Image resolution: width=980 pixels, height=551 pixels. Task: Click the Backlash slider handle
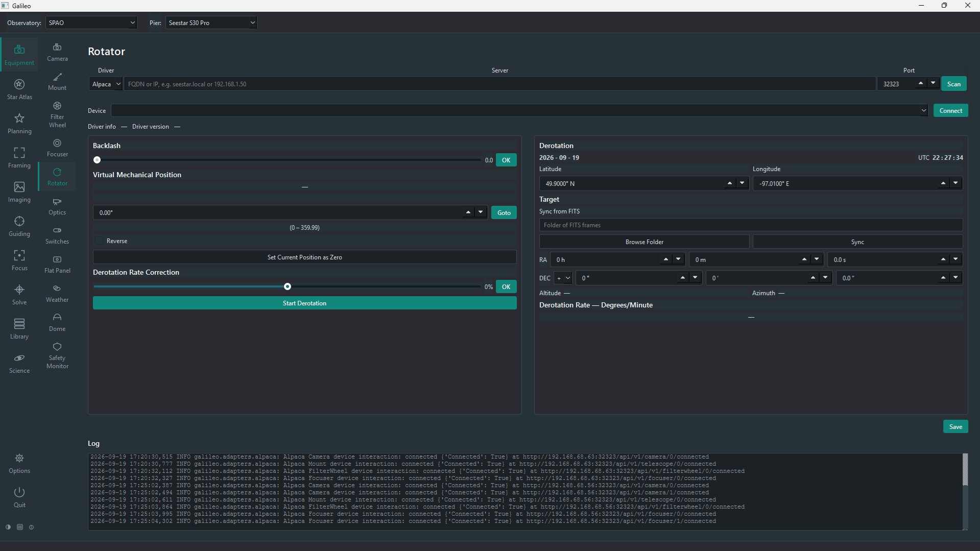click(x=97, y=160)
